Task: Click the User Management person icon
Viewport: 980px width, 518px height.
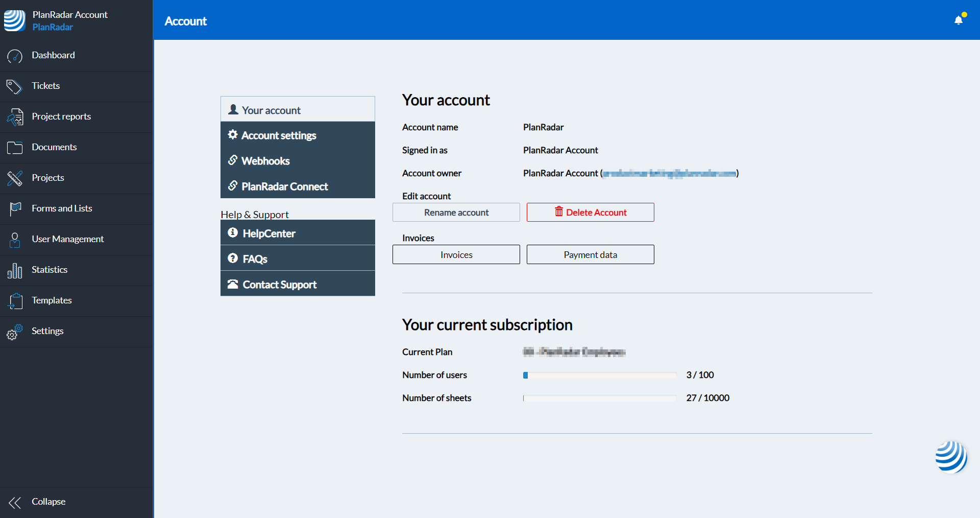Action: [15, 240]
